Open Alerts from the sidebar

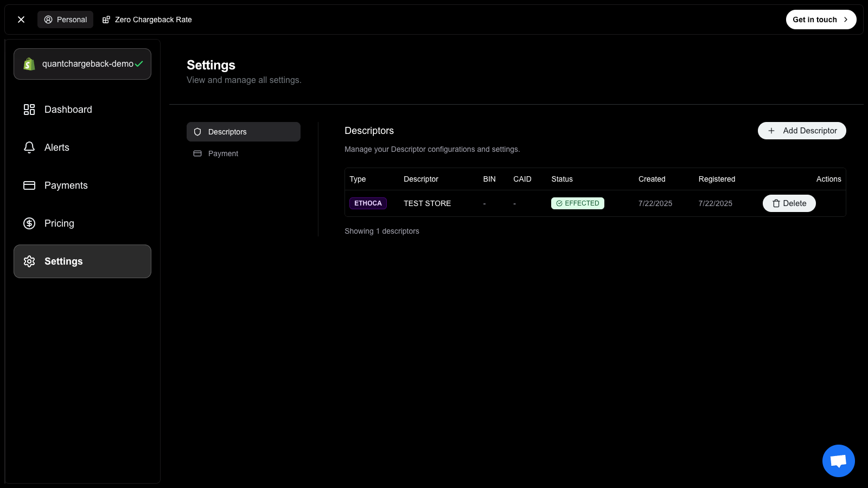(x=82, y=147)
